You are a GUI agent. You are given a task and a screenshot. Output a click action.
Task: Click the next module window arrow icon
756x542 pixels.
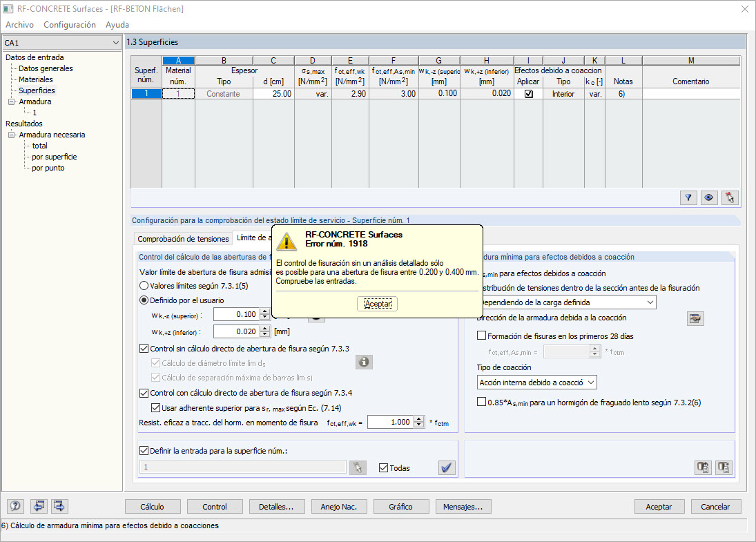59,506
